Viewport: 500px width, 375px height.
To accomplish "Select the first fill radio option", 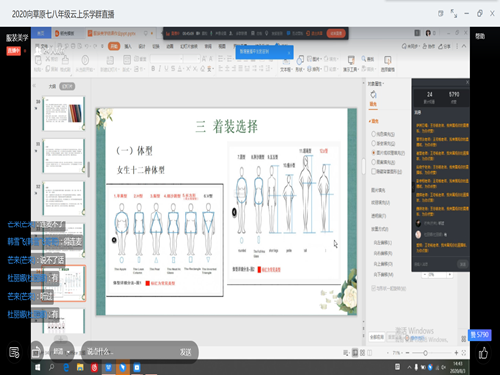I will (x=374, y=134).
